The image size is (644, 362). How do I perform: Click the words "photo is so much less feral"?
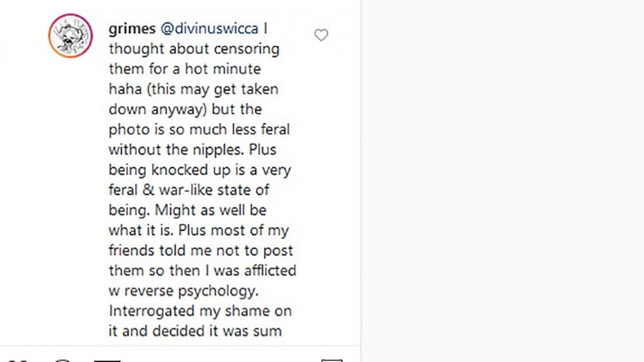[199, 130]
